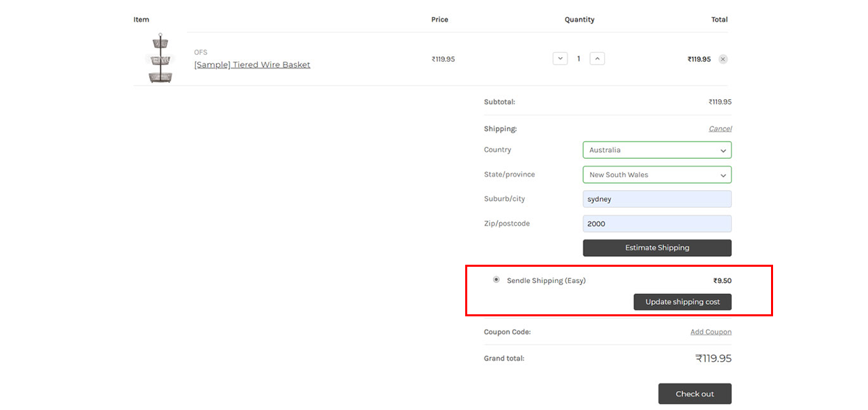Cancel the shipping estimate form
Screen dimensions: 868x410
tap(719, 129)
